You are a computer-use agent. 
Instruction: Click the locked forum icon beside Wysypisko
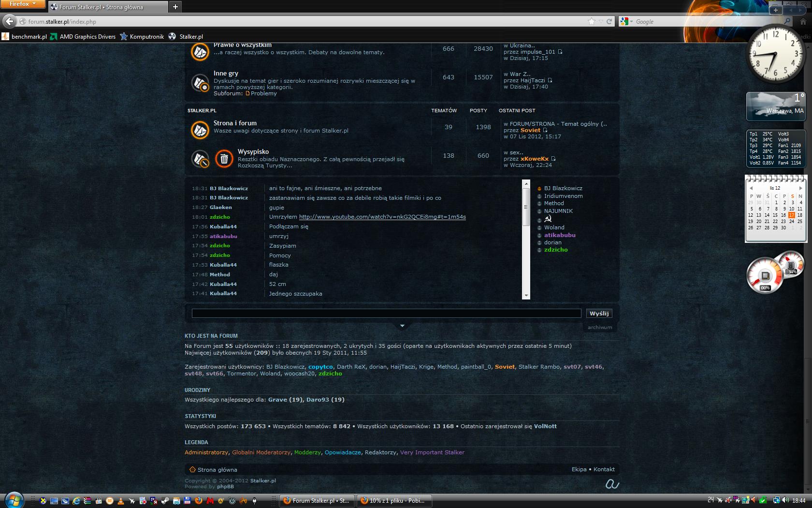tap(200, 159)
